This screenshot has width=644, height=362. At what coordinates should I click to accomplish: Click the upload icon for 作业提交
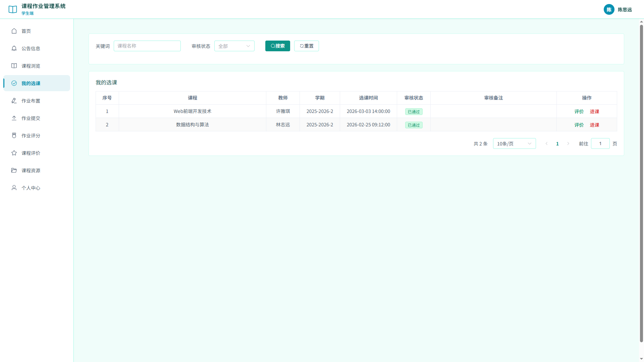click(14, 118)
